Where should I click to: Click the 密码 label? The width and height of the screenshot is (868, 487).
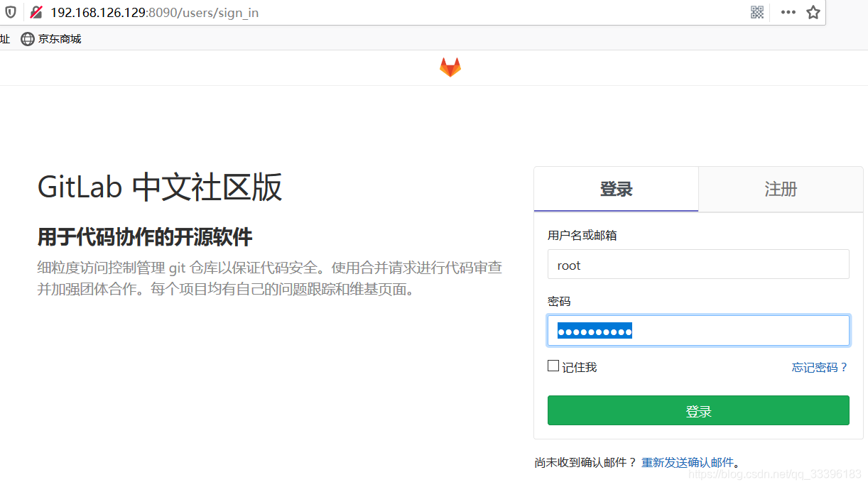559,301
